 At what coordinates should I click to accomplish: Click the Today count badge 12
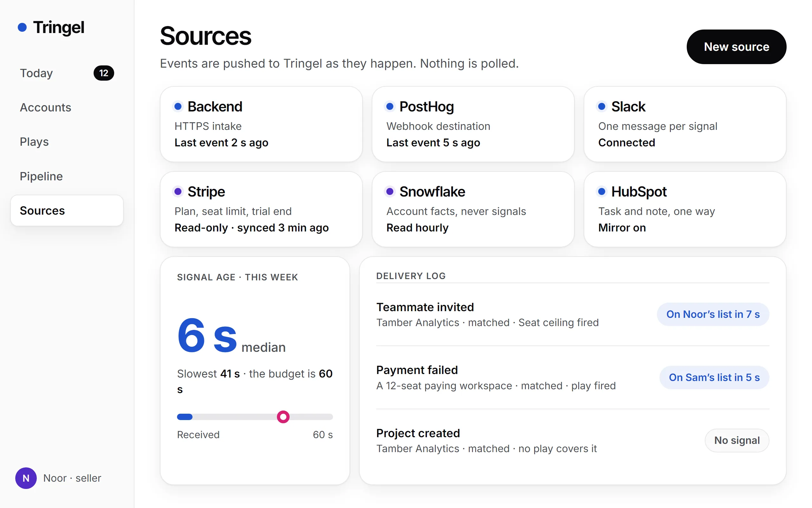[x=104, y=73]
